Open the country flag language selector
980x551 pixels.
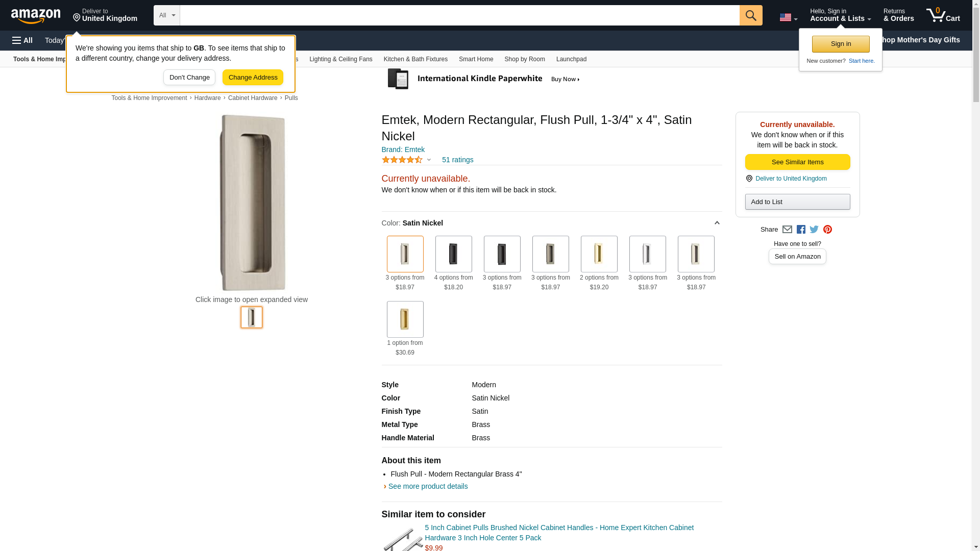coord(788,18)
